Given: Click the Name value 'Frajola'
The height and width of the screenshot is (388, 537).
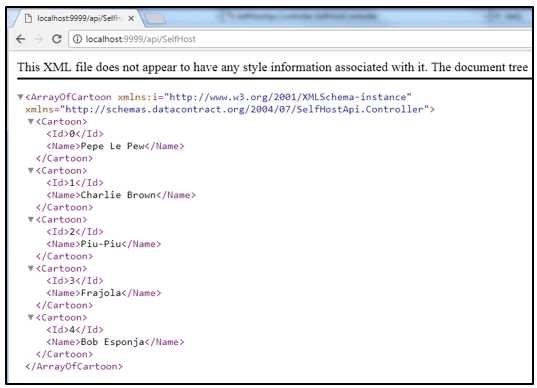Looking at the screenshot, I should 101,293.
